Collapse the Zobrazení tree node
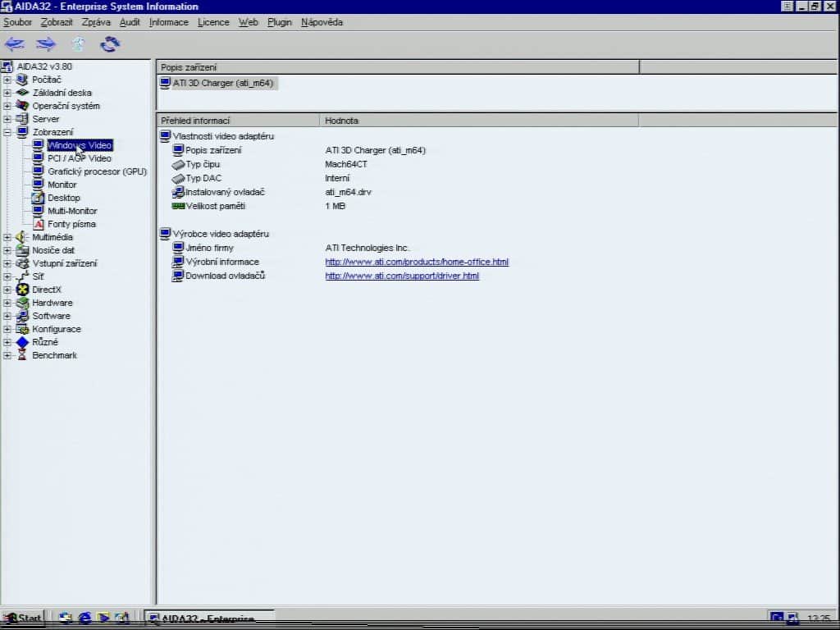The width and height of the screenshot is (840, 630). click(7, 132)
